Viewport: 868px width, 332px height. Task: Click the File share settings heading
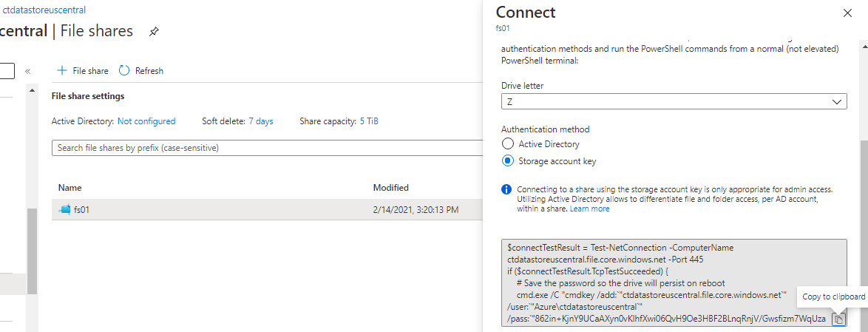click(88, 96)
